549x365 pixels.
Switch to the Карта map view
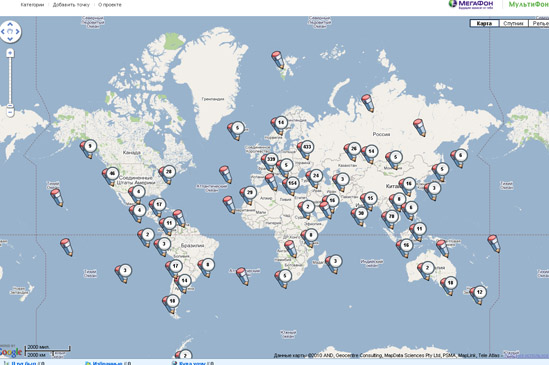(484, 23)
